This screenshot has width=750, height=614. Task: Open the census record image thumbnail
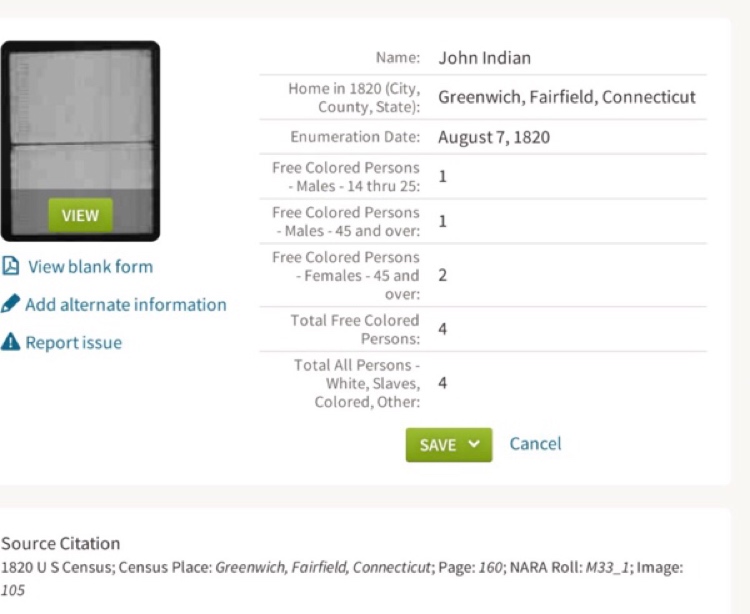pyautogui.click(x=80, y=140)
